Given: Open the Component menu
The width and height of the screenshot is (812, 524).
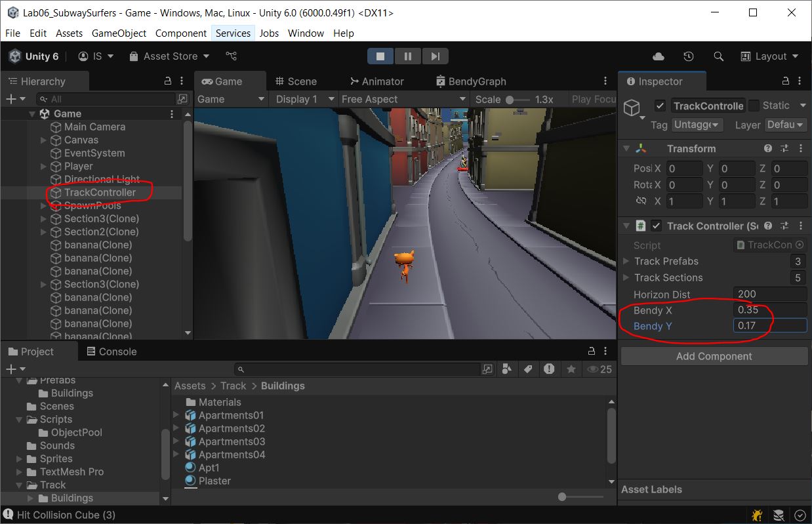Looking at the screenshot, I should tap(180, 33).
